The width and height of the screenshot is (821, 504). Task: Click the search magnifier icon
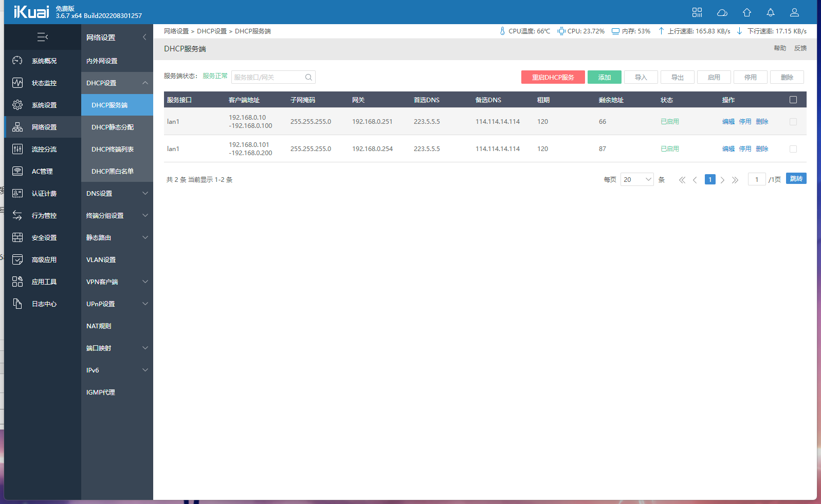(308, 77)
